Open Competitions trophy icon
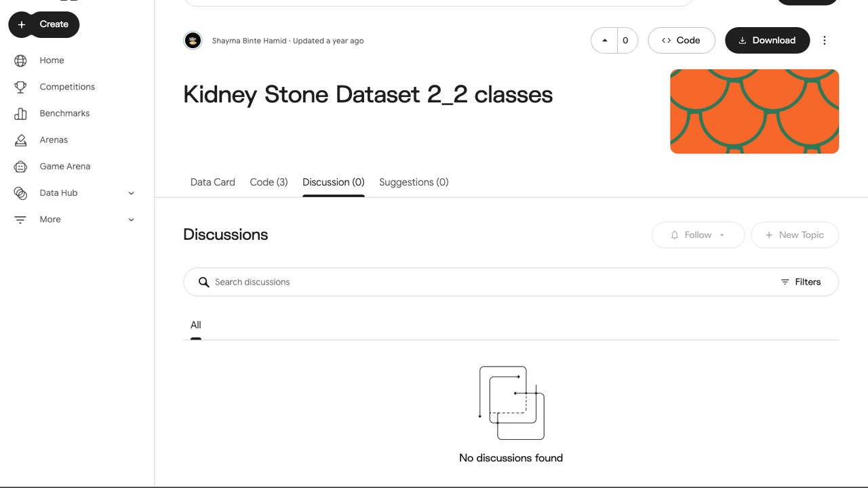This screenshot has width=868, height=488. (20, 87)
